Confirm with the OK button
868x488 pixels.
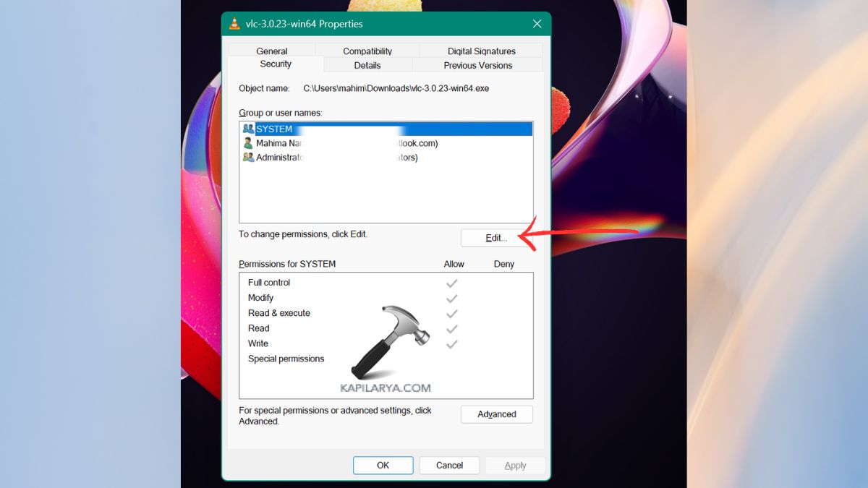point(383,466)
